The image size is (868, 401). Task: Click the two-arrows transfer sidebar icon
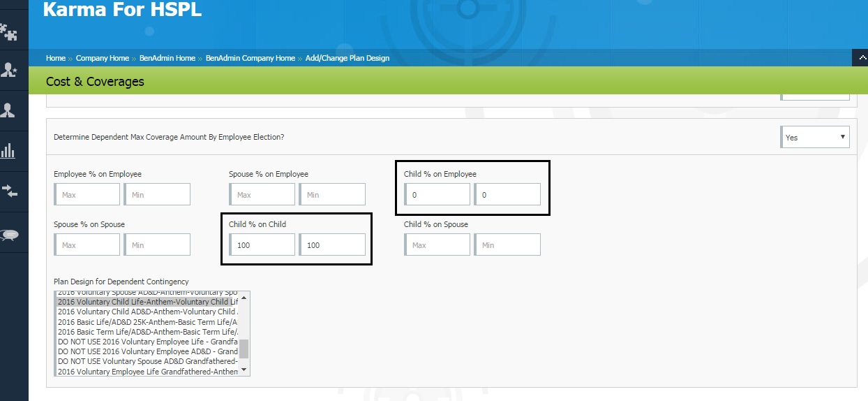click(x=9, y=191)
